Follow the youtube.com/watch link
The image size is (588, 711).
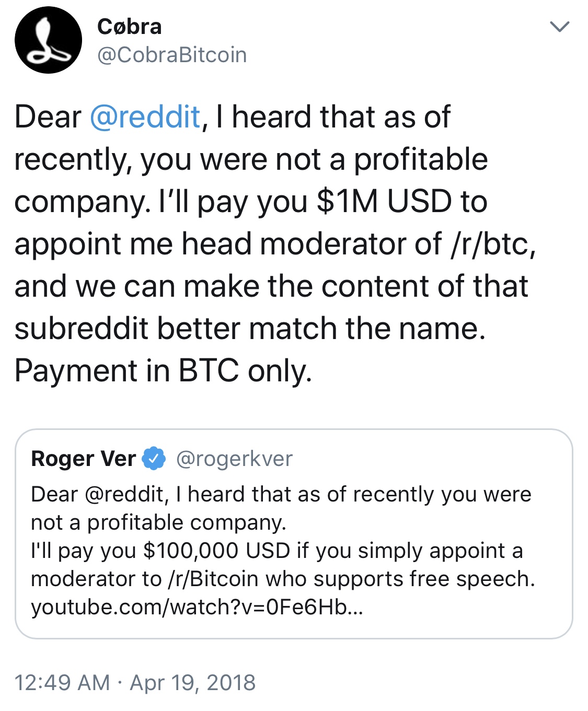[197, 607]
